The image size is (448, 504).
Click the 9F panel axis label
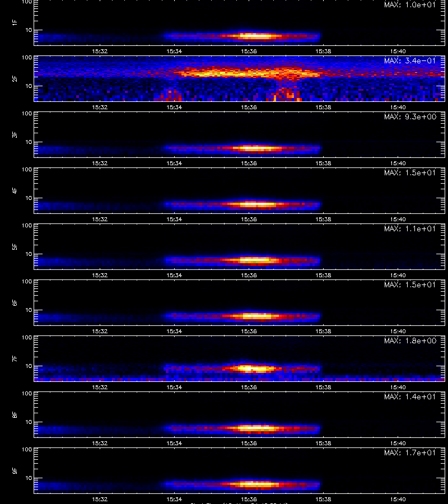coord(15,470)
